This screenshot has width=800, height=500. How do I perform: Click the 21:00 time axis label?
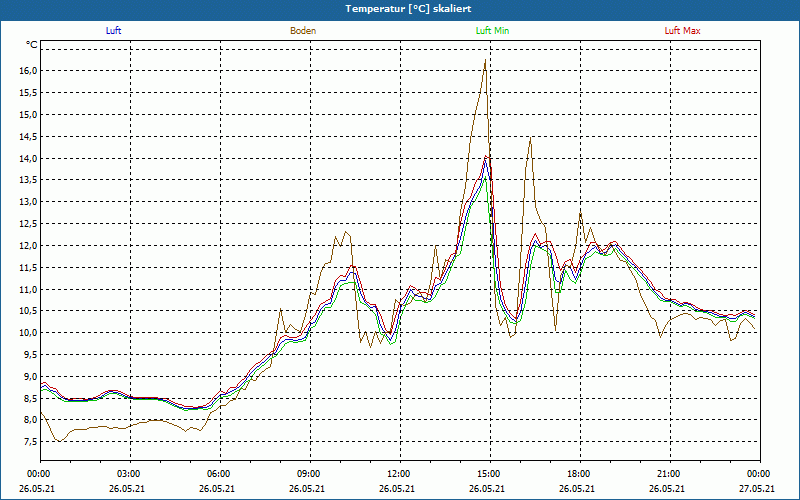[x=669, y=474]
